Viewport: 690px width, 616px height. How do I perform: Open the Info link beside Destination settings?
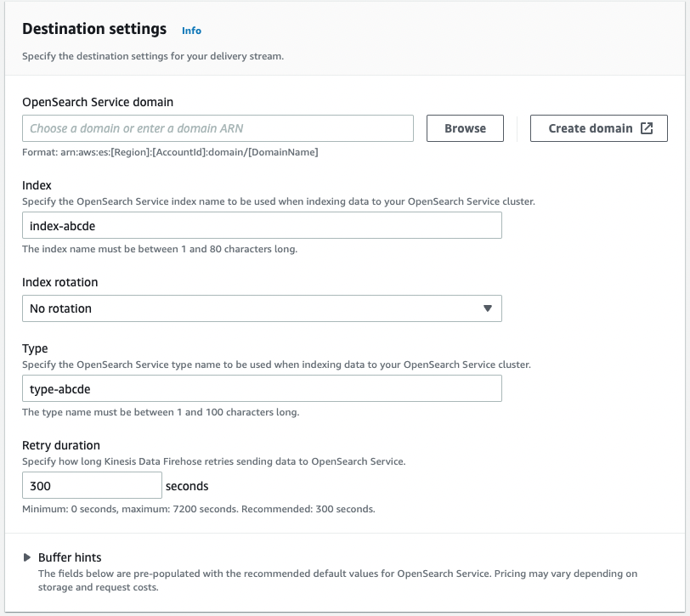click(191, 31)
